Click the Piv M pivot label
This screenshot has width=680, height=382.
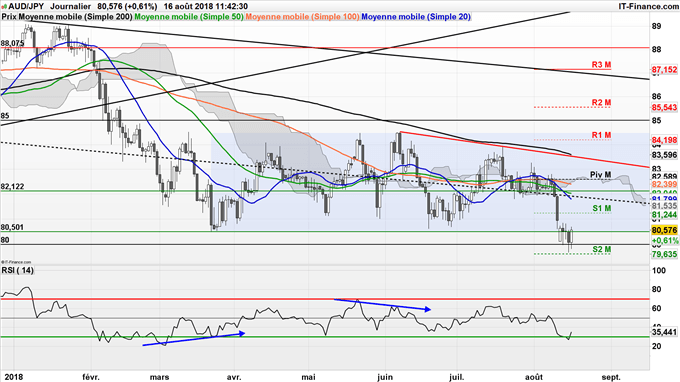600,174
